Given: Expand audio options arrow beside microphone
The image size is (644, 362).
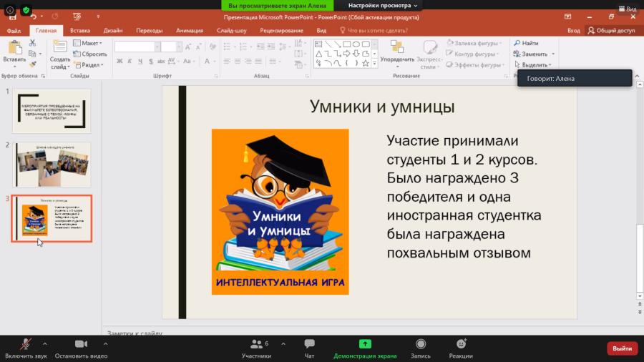Looking at the screenshot, I should point(45,344).
